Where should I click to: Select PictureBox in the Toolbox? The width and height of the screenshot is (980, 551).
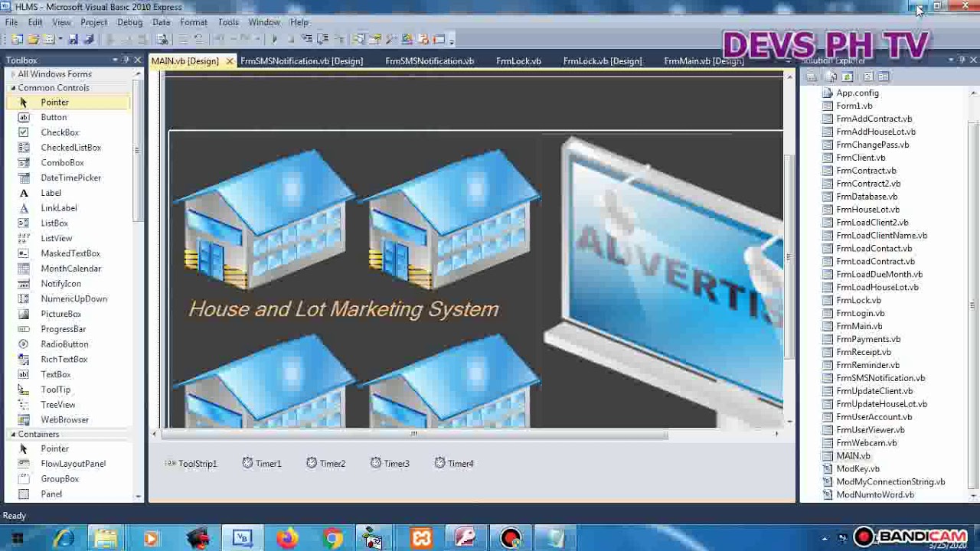point(60,314)
